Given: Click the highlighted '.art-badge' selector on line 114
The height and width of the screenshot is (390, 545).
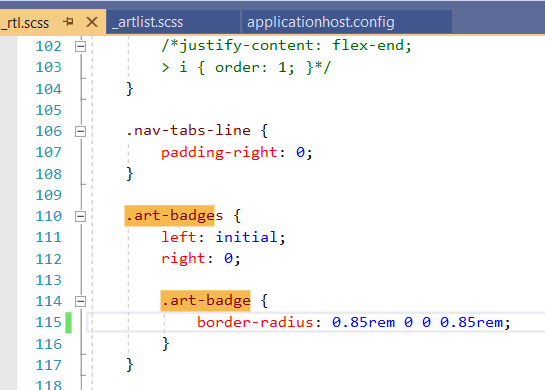Looking at the screenshot, I should (x=205, y=301).
